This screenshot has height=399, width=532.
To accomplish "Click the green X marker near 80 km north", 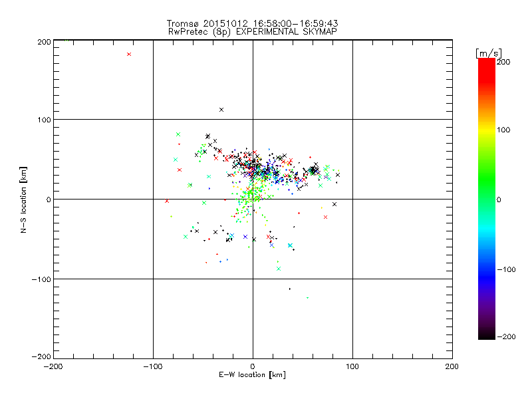I will 178,134.
